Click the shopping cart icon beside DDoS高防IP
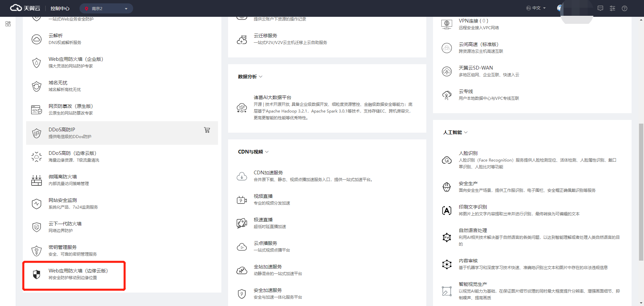644x306 pixels. 207,130
